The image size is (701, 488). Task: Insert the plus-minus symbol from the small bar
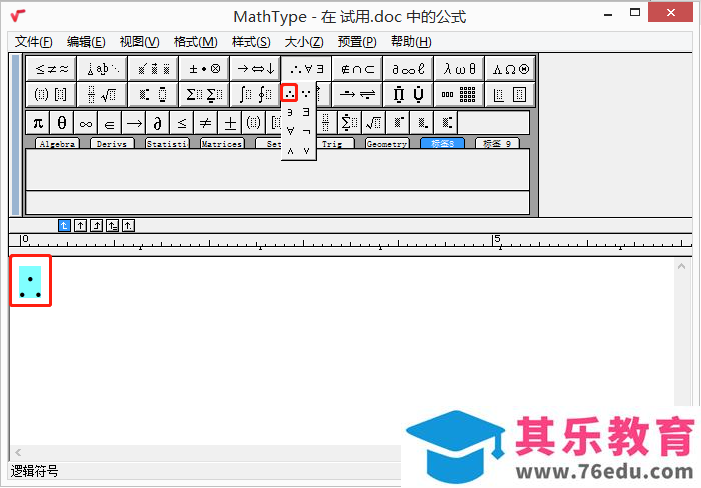point(230,123)
